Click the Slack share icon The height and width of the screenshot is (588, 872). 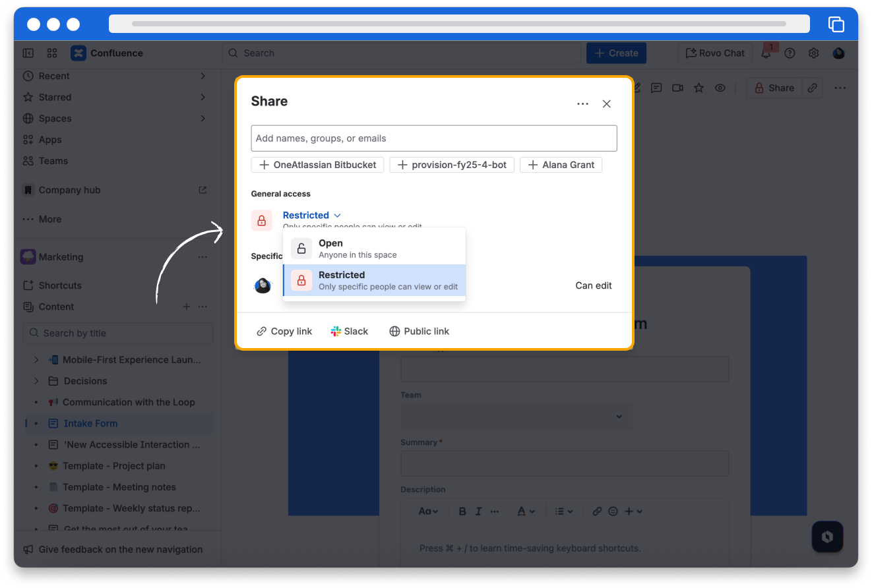pos(336,332)
